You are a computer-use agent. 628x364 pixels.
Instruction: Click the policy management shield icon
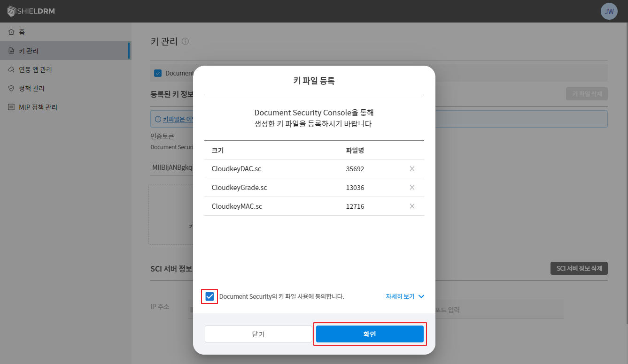[11, 88]
